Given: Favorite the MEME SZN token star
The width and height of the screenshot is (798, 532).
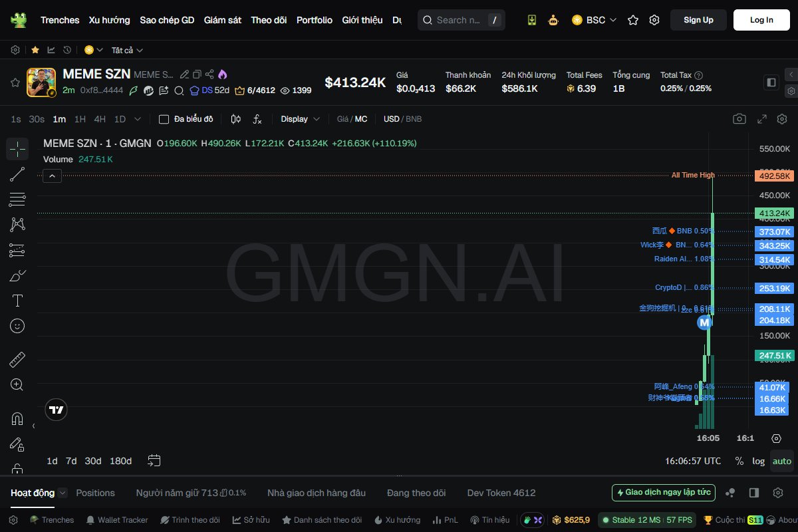Looking at the screenshot, I should tap(15, 82).
